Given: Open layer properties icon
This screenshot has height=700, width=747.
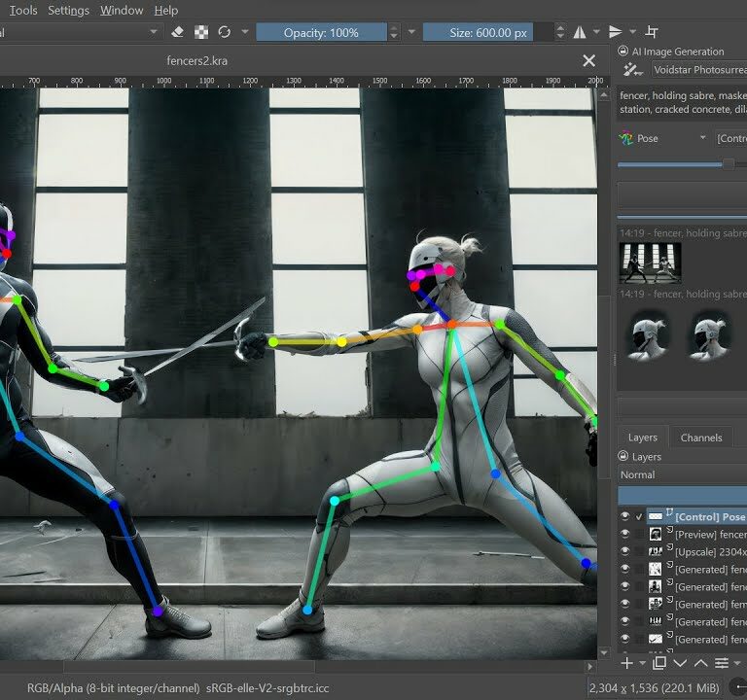Looking at the screenshot, I should (x=722, y=663).
